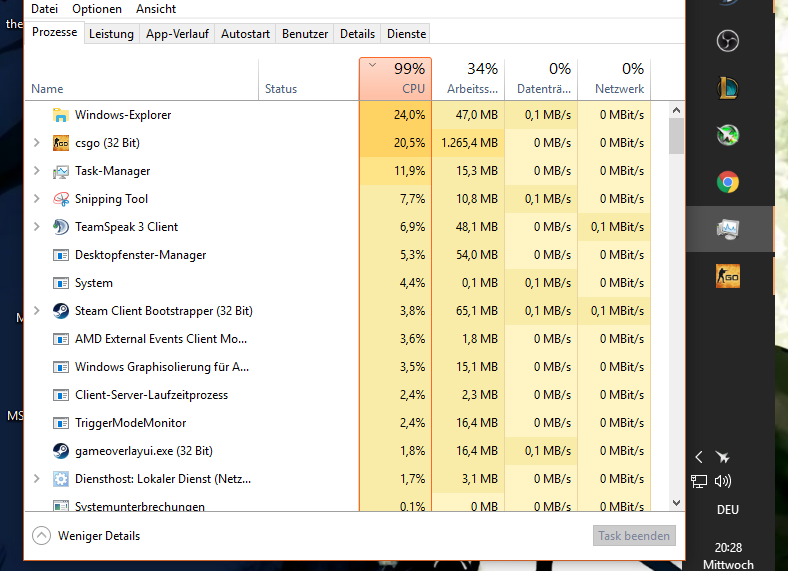Expand Steam Client Bootstrapper process
788x571 pixels.
[36, 311]
